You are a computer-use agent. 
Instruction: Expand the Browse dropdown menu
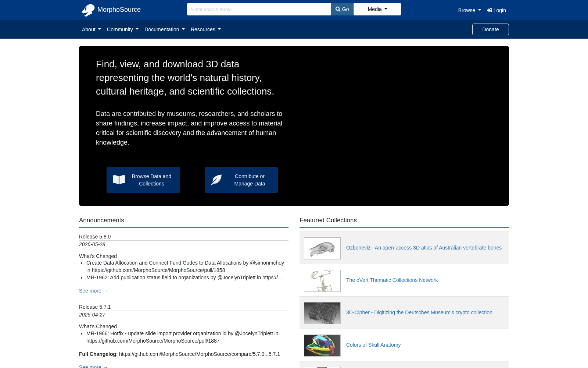[x=469, y=10]
